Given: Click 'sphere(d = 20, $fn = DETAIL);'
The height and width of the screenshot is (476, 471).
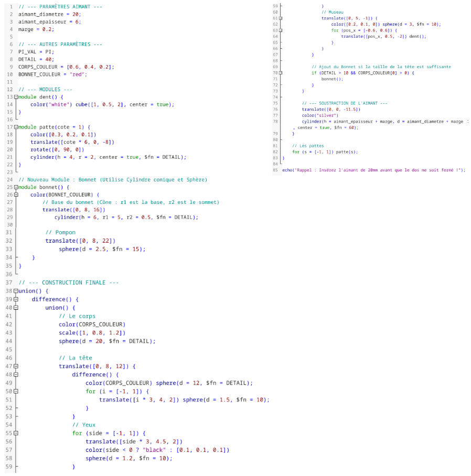Looking at the screenshot, I should point(107,341).
